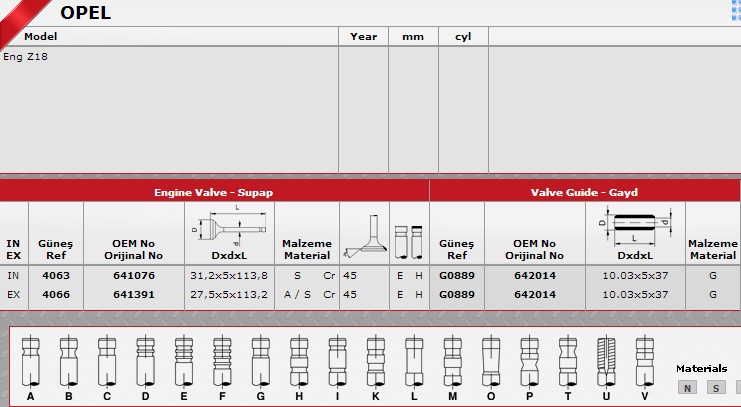Click the engine valve DxdxL dimension diagram

click(229, 225)
